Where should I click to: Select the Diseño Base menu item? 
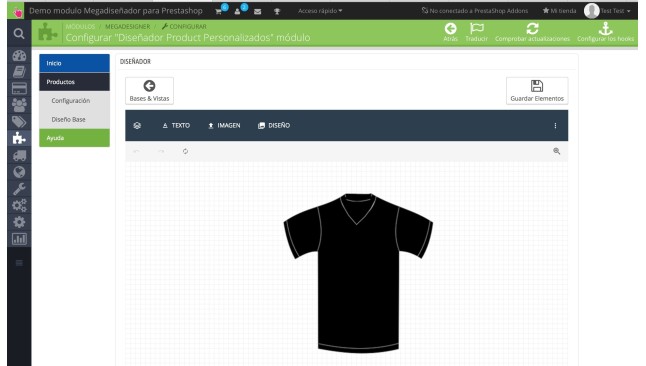[75, 120]
